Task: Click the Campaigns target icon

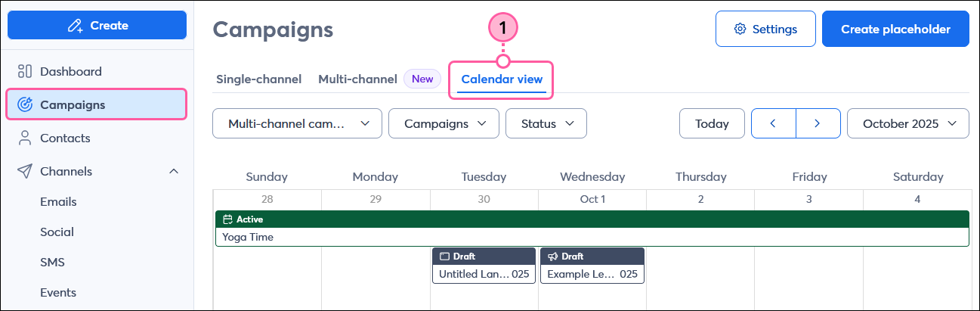Action: [x=25, y=104]
